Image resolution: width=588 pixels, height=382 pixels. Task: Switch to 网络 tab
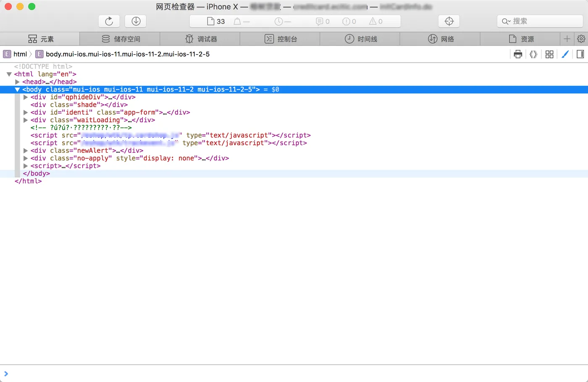440,39
